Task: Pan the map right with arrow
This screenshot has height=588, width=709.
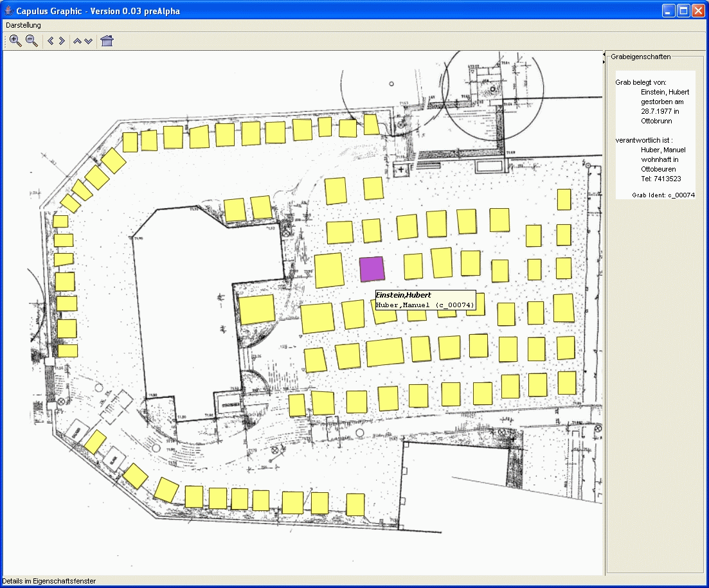Action: tap(62, 40)
